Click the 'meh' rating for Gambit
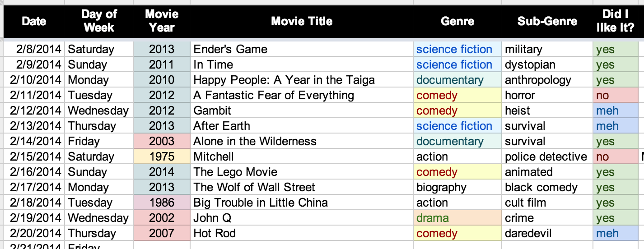The height and width of the screenshot is (249, 644). click(x=615, y=111)
